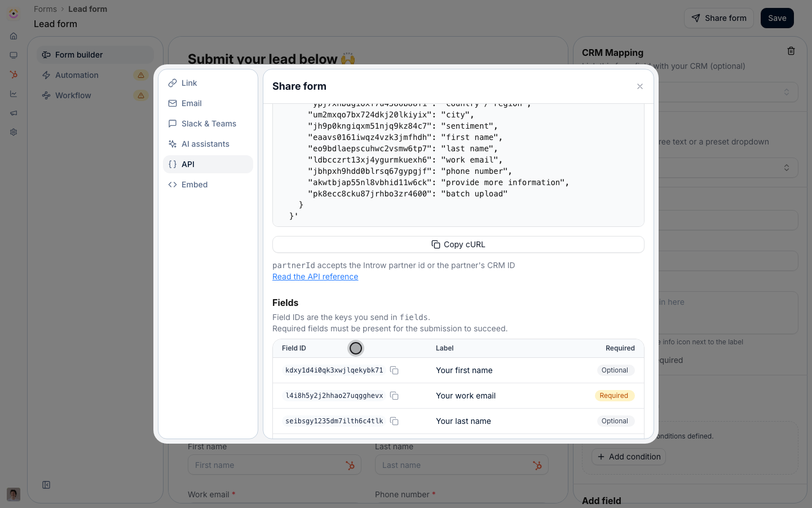Click the Workflow warning icon
Image resolution: width=812 pixels, height=508 pixels.
[141, 95]
